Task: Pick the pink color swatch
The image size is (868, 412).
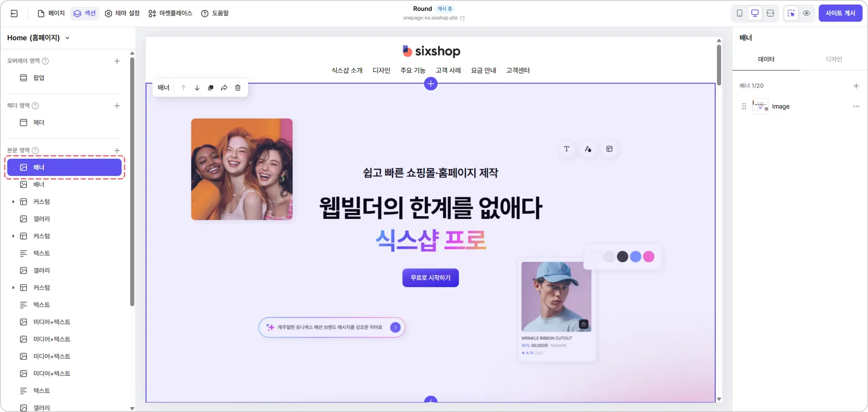Action: (649, 257)
